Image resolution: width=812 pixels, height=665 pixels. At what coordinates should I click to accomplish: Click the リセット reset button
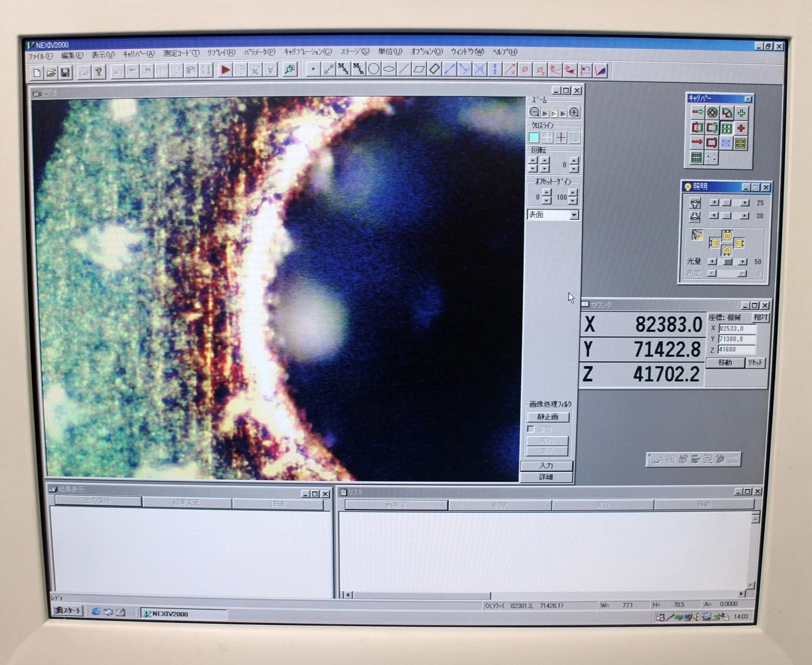pos(755,363)
